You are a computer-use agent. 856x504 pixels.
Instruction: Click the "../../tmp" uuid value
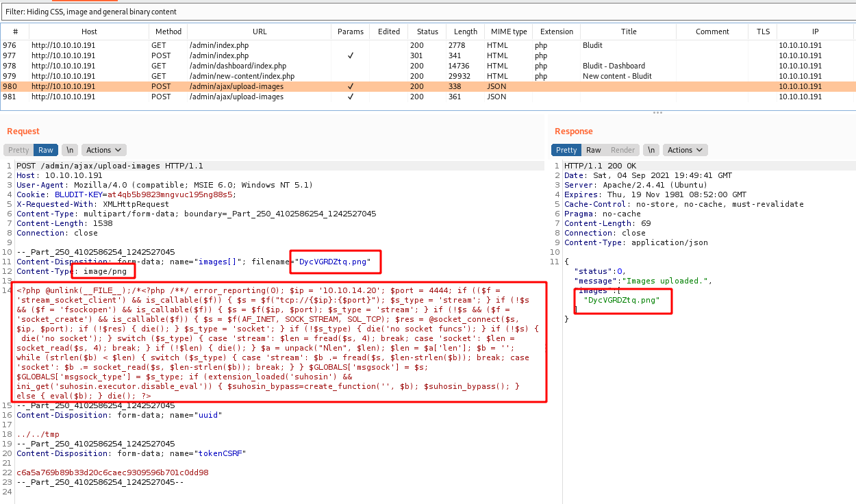[x=38, y=434]
